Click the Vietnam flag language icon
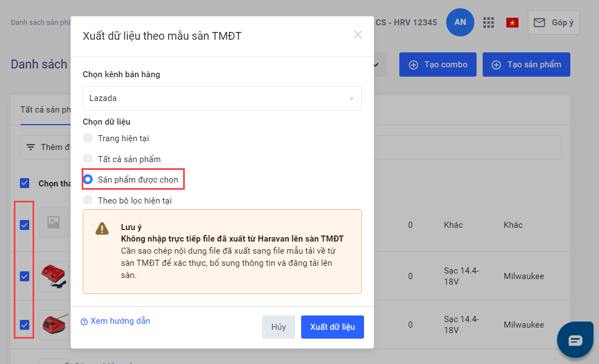Image resolution: width=599 pixels, height=364 pixels. pyautogui.click(x=512, y=23)
